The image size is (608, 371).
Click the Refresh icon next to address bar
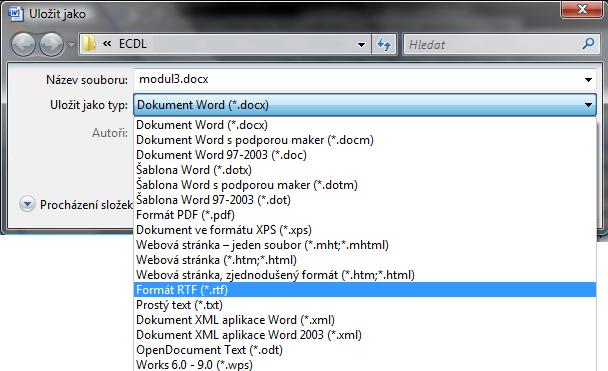(x=384, y=44)
